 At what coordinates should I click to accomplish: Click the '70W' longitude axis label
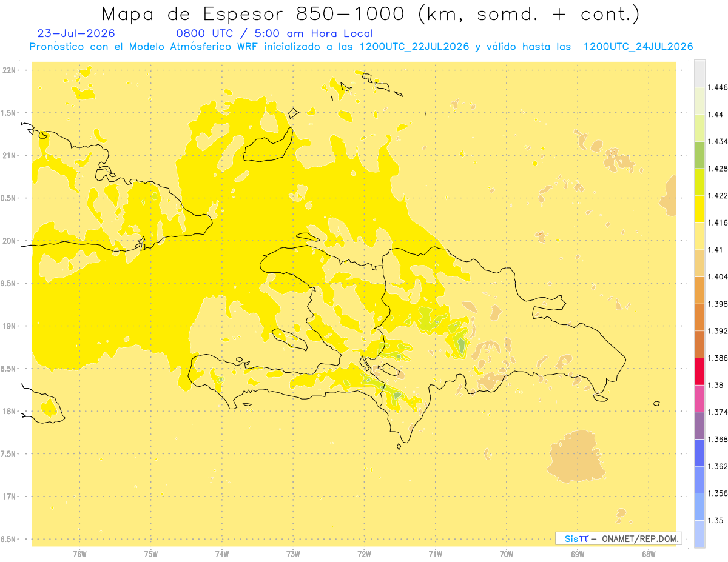tap(506, 554)
